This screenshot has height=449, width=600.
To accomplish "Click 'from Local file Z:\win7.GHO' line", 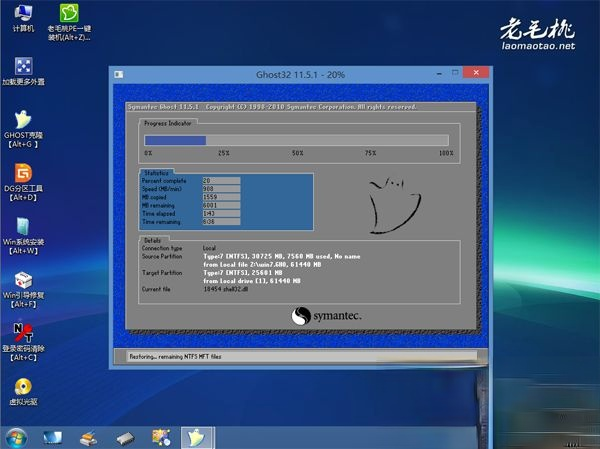I will coord(262,265).
